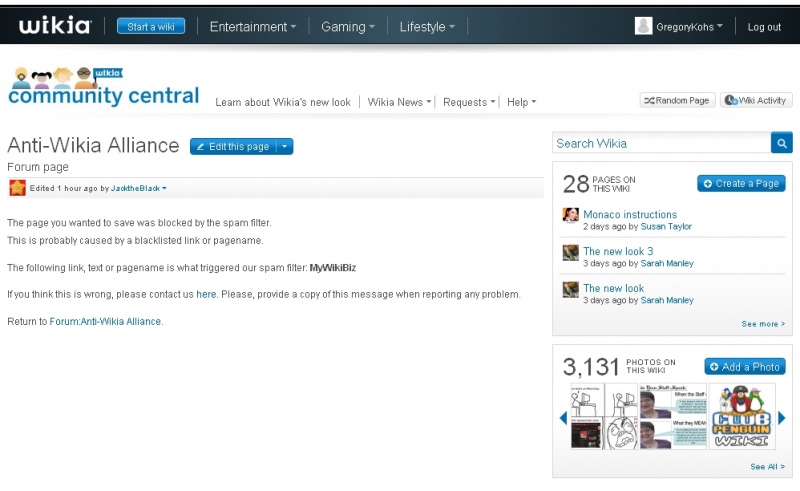Image resolution: width=800 pixels, height=491 pixels.
Task: Open the Random Page button
Action: point(677,100)
